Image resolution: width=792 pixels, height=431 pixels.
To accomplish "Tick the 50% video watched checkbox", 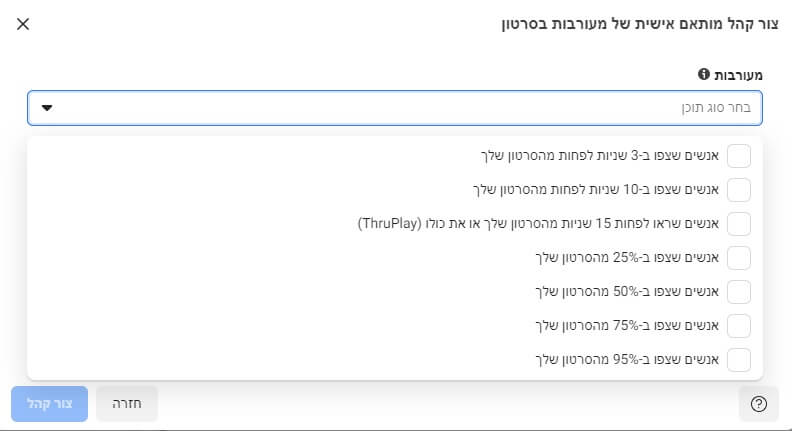I will click(738, 292).
